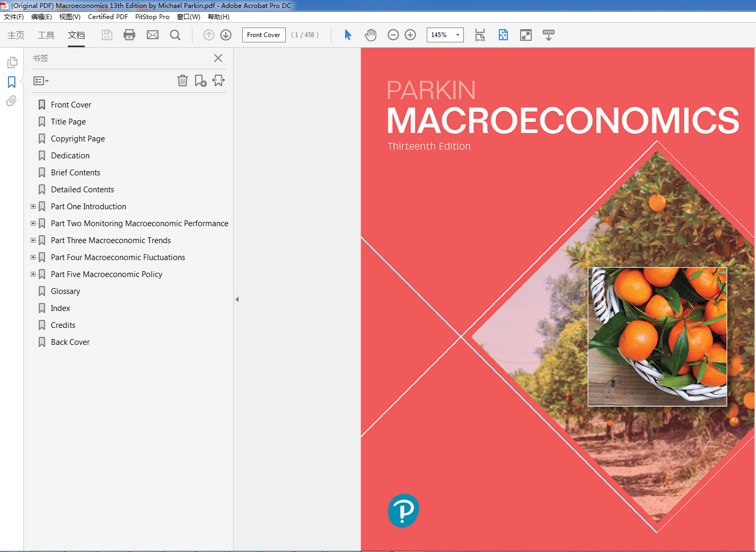The height and width of the screenshot is (552, 756).
Task: Open the 帮助(H) menu
Action: [218, 17]
